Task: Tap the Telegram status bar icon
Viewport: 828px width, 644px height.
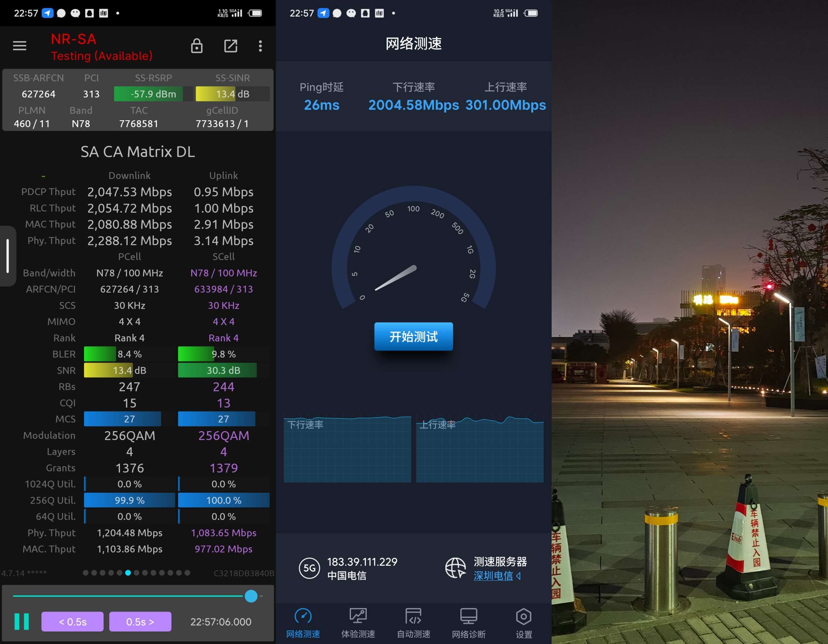Action: point(47,13)
